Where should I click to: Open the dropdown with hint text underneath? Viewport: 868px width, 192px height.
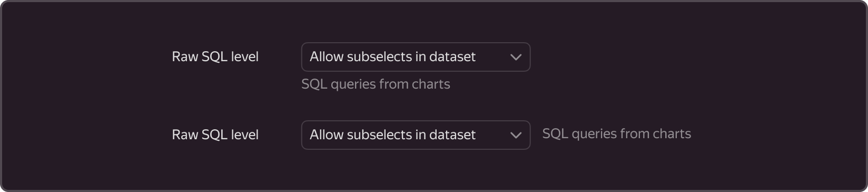(416, 57)
